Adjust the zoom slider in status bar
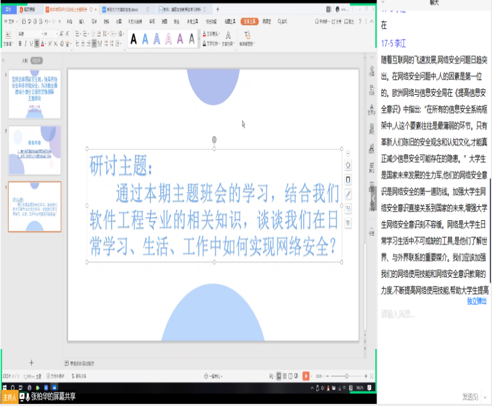This screenshot has width=492, height=406. click(x=346, y=376)
